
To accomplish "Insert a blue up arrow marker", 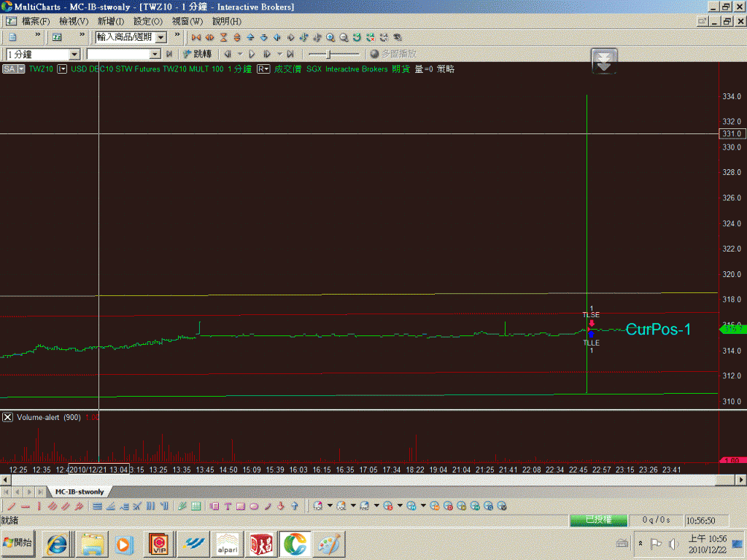I will pyautogui.click(x=295, y=506).
